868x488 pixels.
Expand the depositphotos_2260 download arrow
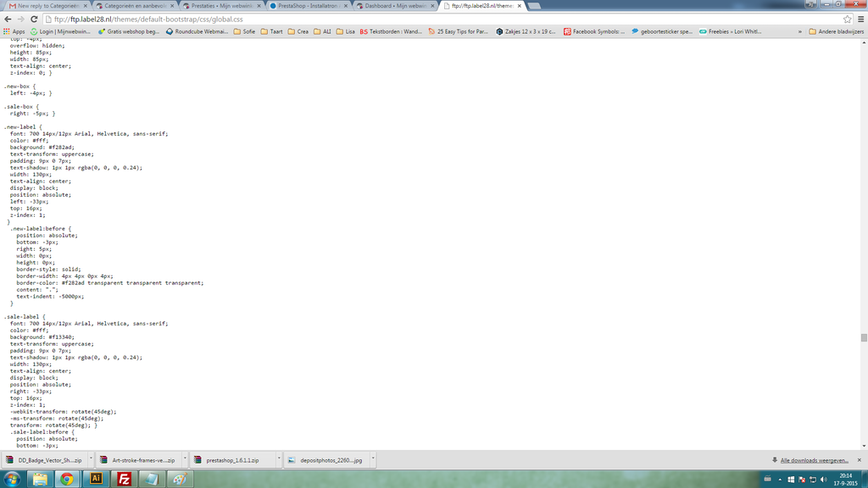pos(373,459)
